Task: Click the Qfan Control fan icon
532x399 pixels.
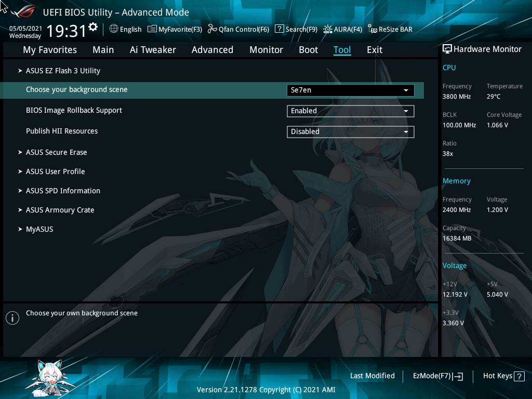Action: [x=212, y=29]
